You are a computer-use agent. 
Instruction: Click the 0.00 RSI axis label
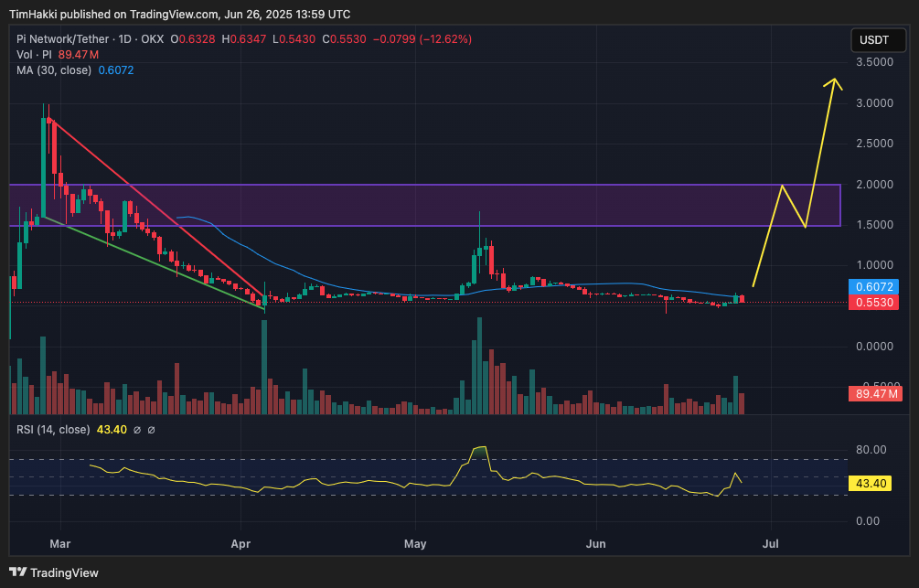868,521
